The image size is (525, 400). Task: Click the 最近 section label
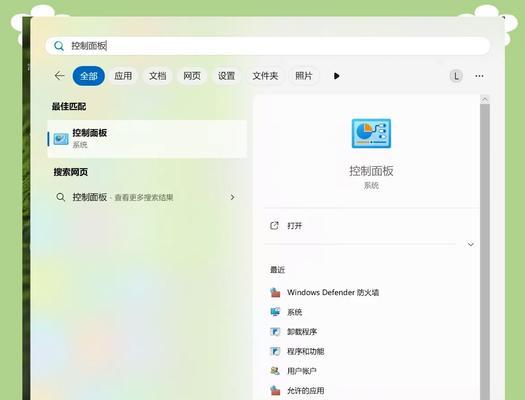click(277, 270)
